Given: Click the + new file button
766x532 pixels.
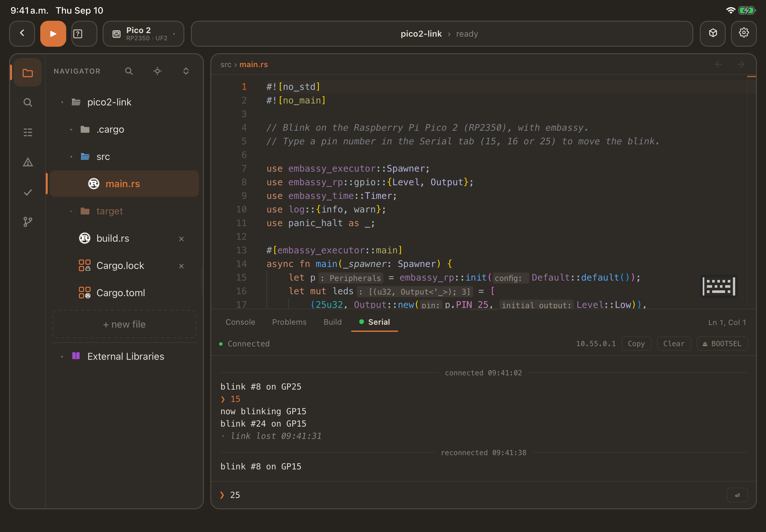Looking at the screenshot, I should tap(124, 324).
